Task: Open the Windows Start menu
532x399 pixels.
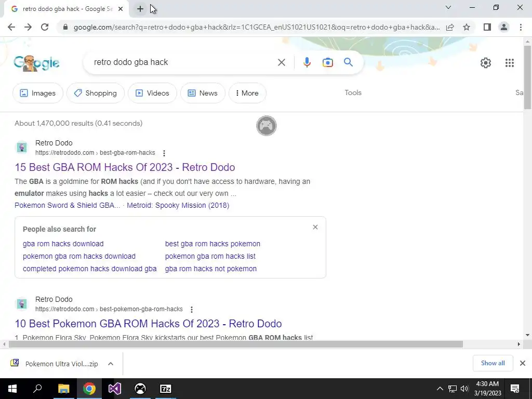Action: click(x=12, y=389)
